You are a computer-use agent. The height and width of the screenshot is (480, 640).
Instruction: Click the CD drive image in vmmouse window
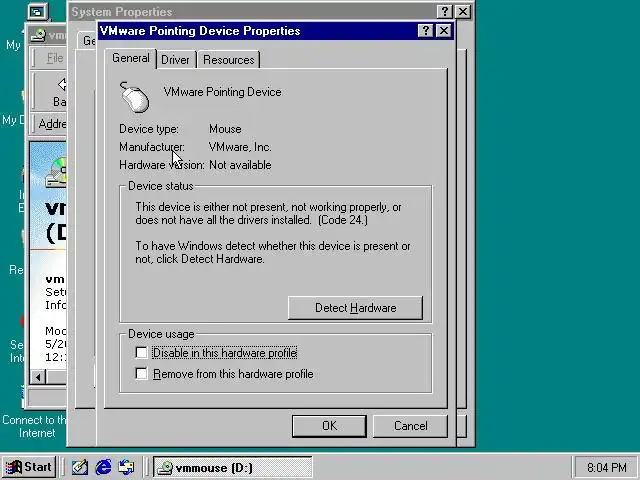(56, 172)
